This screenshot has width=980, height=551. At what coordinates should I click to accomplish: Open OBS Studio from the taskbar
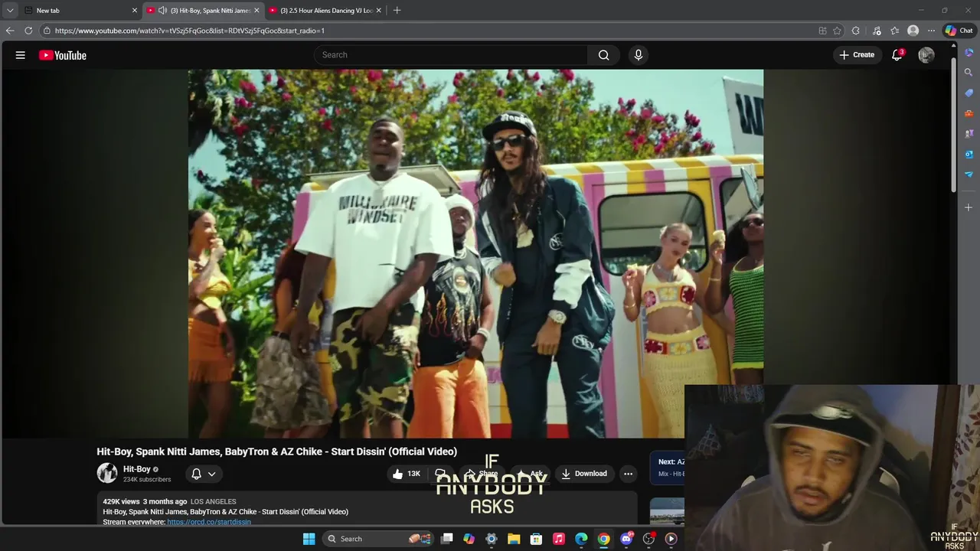pyautogui.click(x=648, y=539)
